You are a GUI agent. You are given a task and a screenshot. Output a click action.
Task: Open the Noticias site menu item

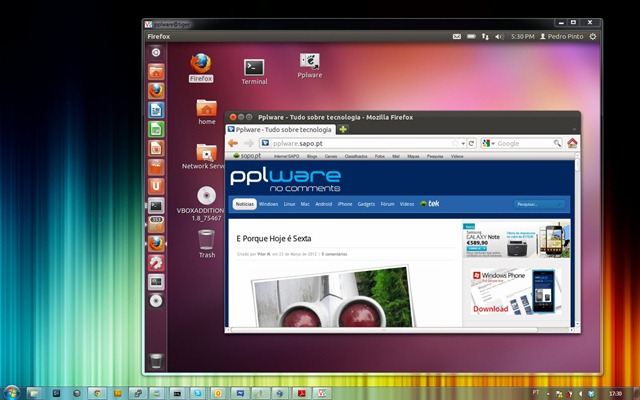[x=244, y=204]
